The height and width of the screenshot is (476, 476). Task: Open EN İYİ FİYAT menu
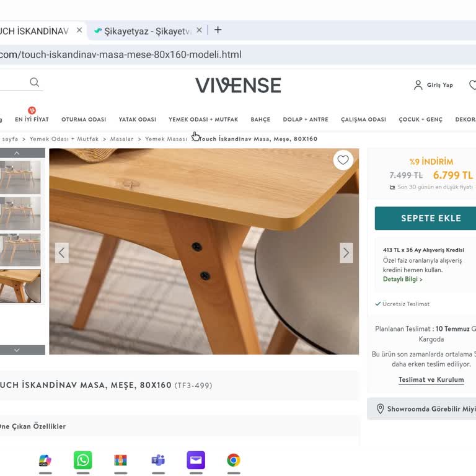pos(32,119)
